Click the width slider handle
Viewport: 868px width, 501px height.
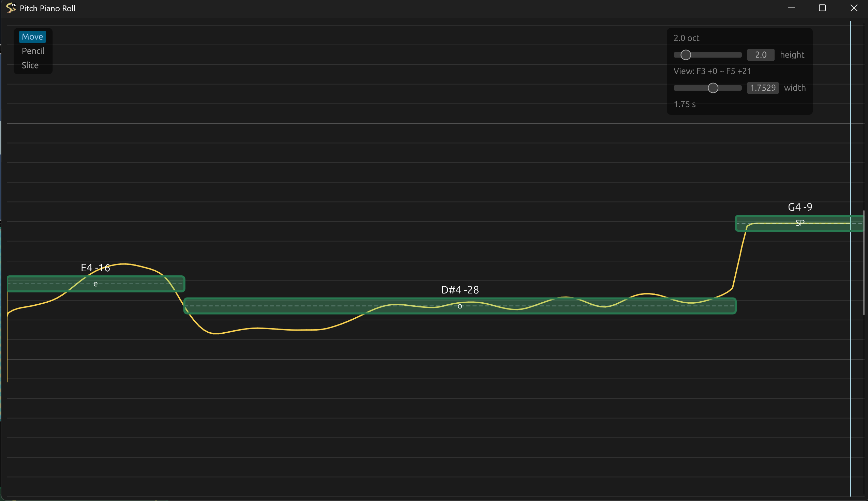pyautogui.click(x=713, y=88)
